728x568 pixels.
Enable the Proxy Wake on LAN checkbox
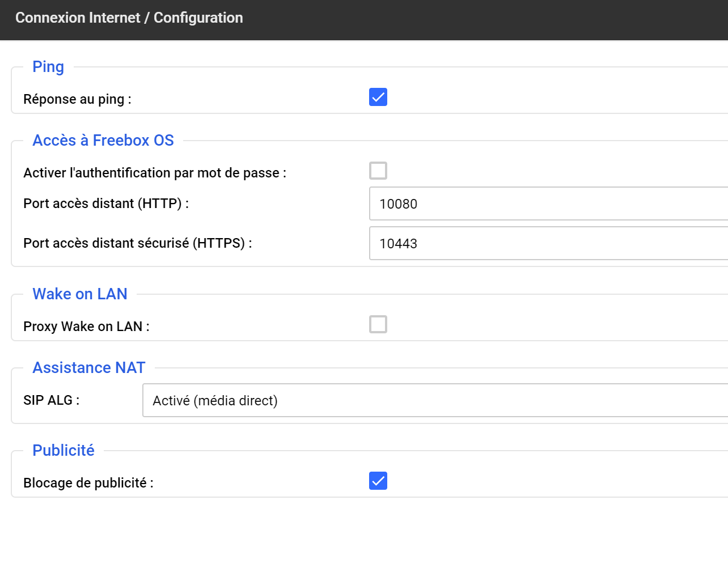click(x=378, y=324)
